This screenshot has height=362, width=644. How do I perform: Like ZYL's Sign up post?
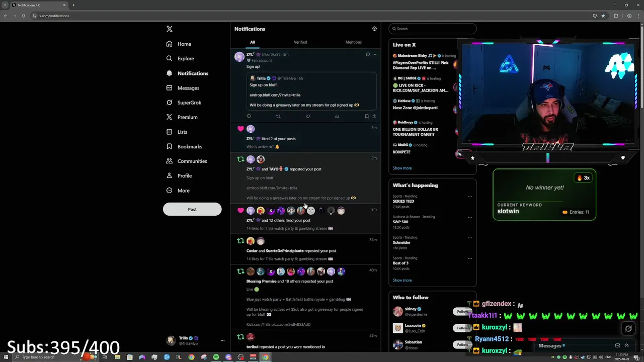click(x=308, y=116)
